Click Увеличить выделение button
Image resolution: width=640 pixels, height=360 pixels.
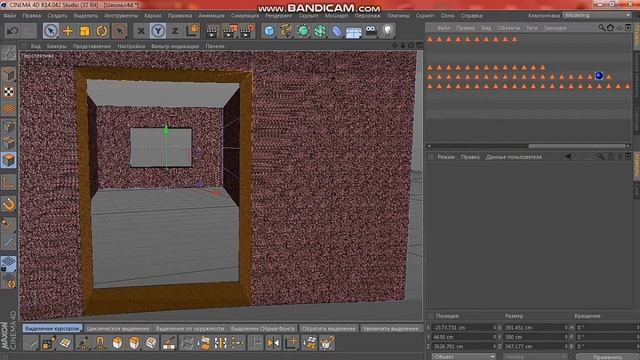pyautogui.click(x=391, y=328)
